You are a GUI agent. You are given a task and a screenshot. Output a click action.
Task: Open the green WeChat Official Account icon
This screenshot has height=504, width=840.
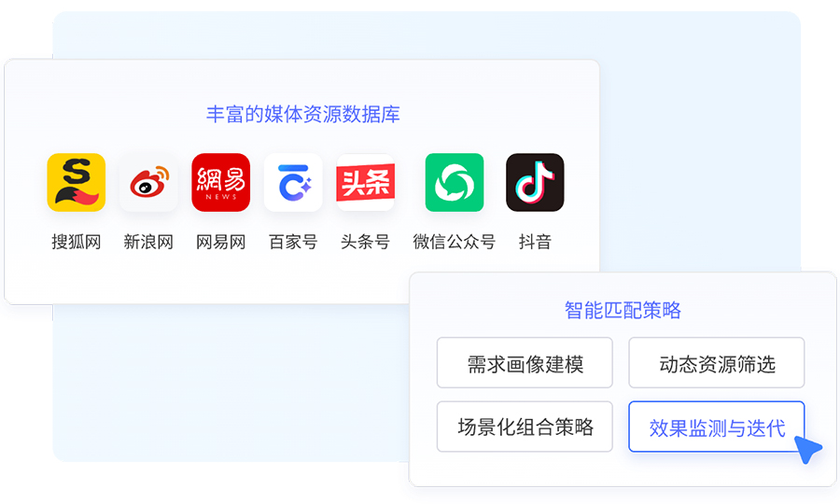[455, 183]
